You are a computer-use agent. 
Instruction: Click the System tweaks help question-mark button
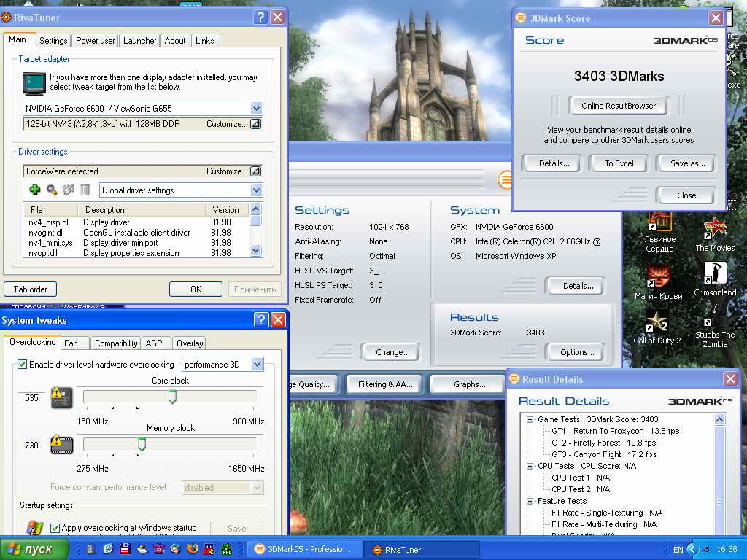[261, 319]
